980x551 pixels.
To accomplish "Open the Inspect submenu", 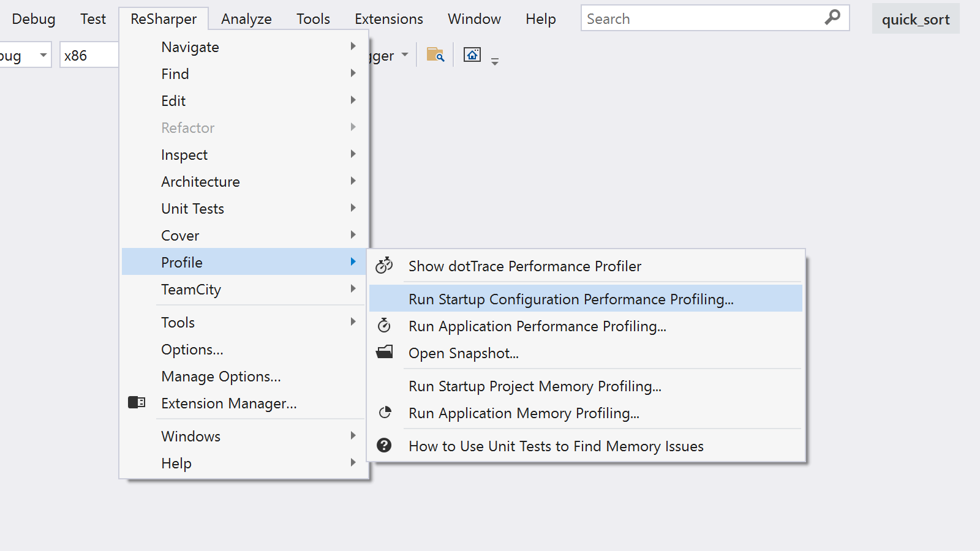I will click(245, 155).
